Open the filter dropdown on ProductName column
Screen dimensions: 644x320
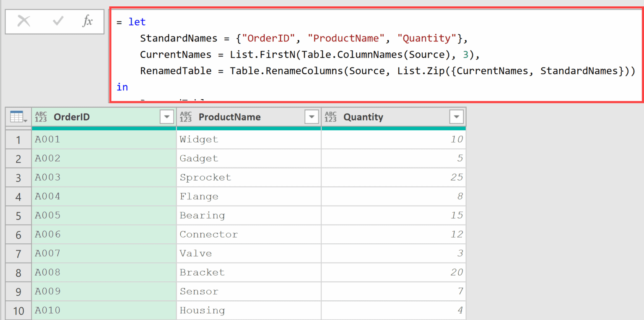click(x=312, y=117)
